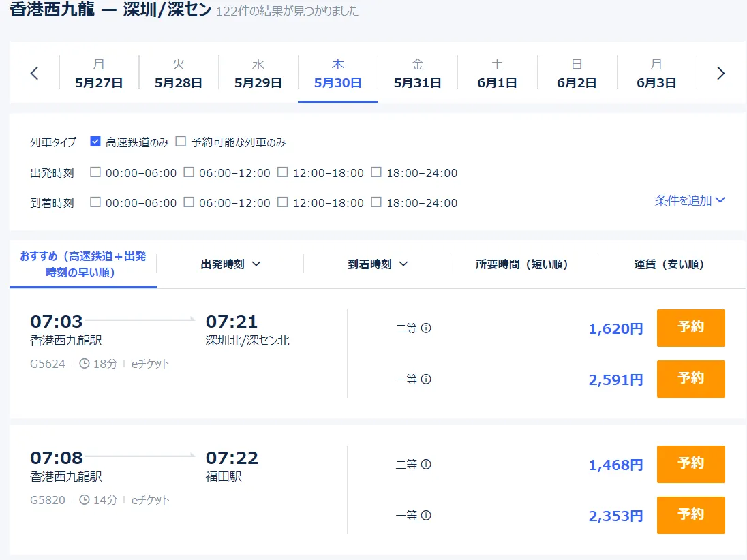The height and width of the screenshot is (560, 747).
Task: Click info icon beside 一等 for train G5624
Action: pyautogui.click(x=426, y=379)
